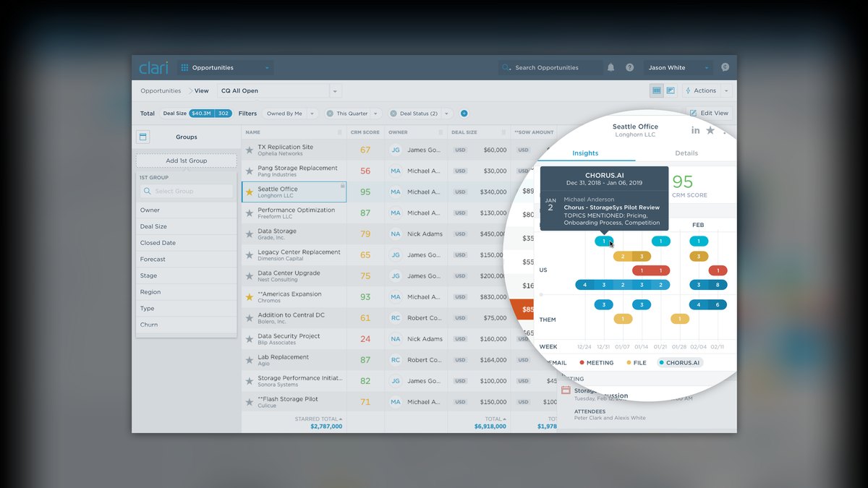Click the Select Group search field

point(186,191)
